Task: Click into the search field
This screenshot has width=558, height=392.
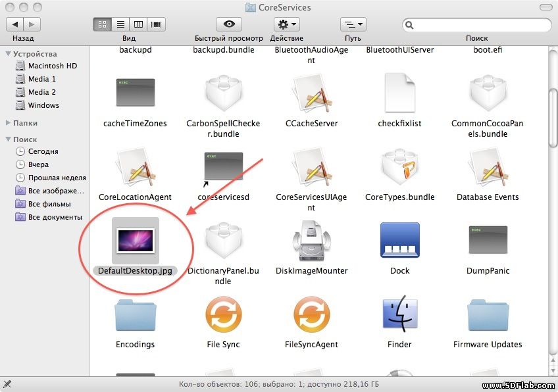Action: tap(477, 24)
